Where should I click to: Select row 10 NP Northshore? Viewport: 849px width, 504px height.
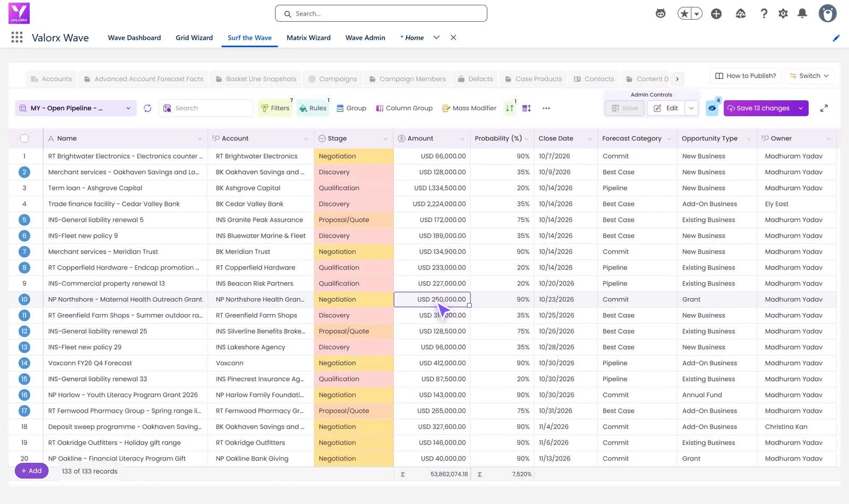tap(24, 299)
